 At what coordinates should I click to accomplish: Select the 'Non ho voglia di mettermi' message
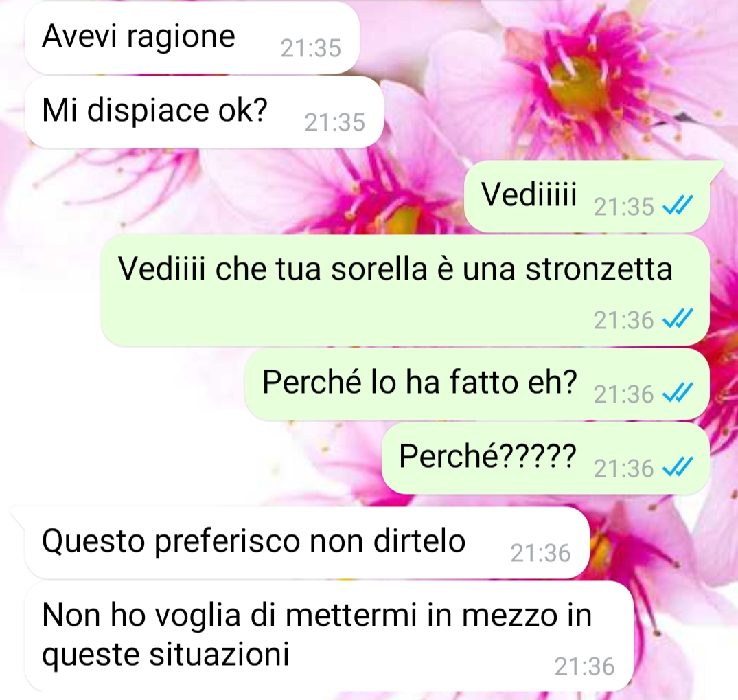[329, 636]
